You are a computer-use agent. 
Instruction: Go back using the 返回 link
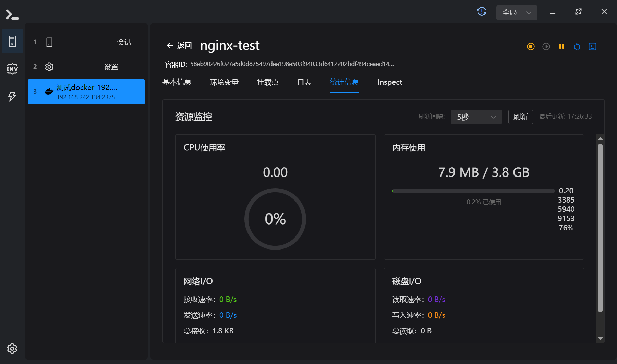click(179, 46)
